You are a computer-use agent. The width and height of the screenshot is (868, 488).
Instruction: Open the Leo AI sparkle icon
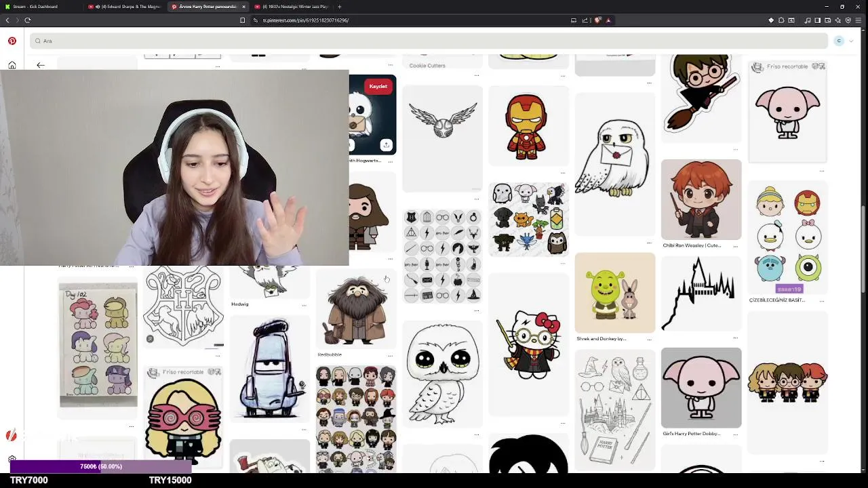click(838, 20)
